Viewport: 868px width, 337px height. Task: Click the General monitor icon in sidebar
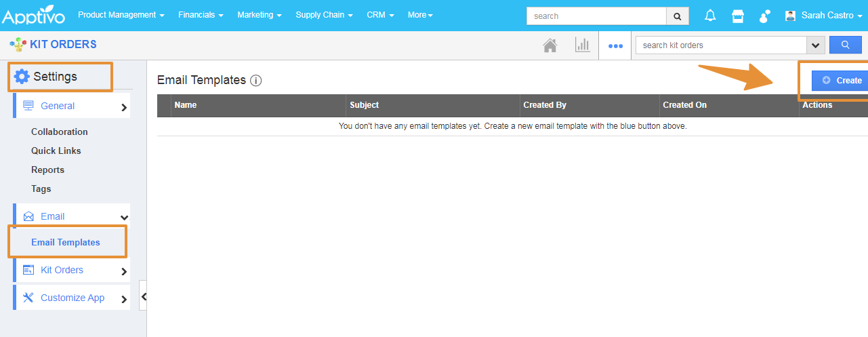click(x=28, y=105)
